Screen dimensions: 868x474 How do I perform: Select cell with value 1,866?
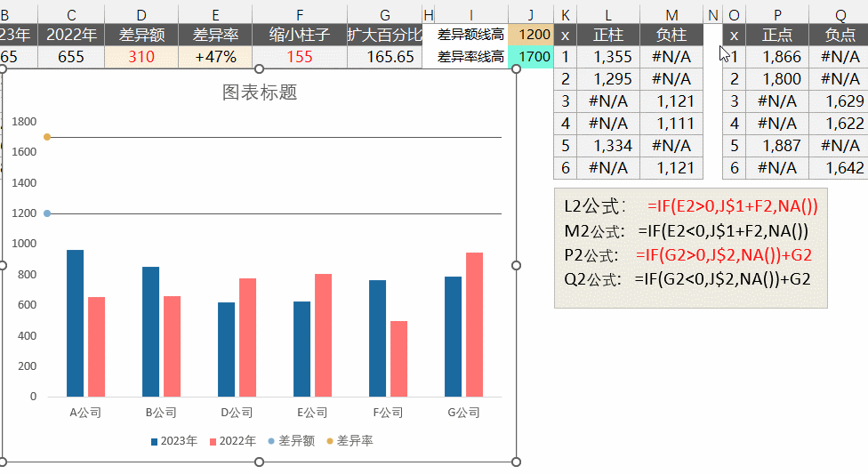(777, 57)
